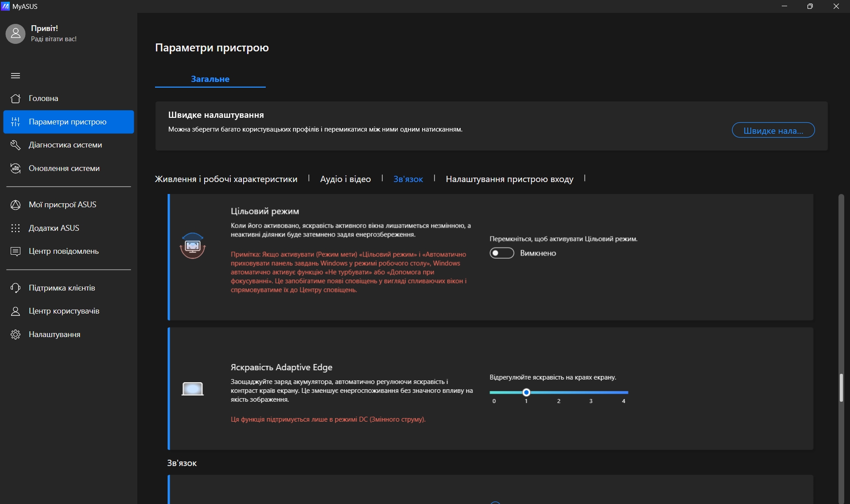Select Аудіо і відео section tab

(345, 179)
